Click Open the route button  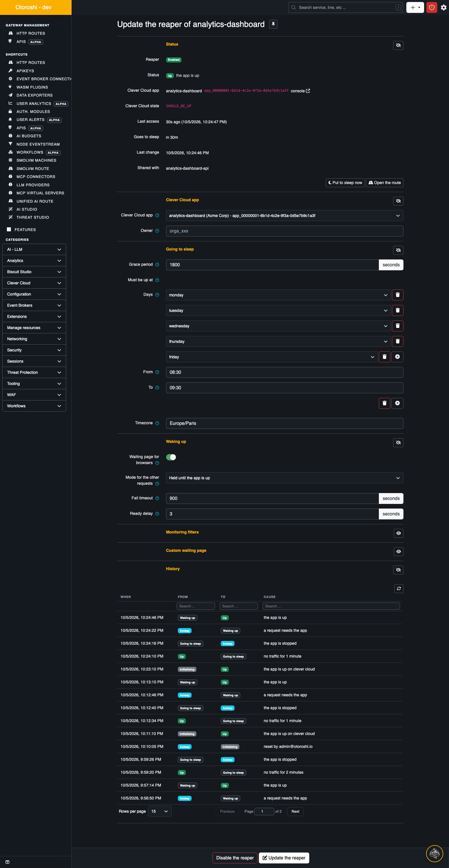[384, 183]
